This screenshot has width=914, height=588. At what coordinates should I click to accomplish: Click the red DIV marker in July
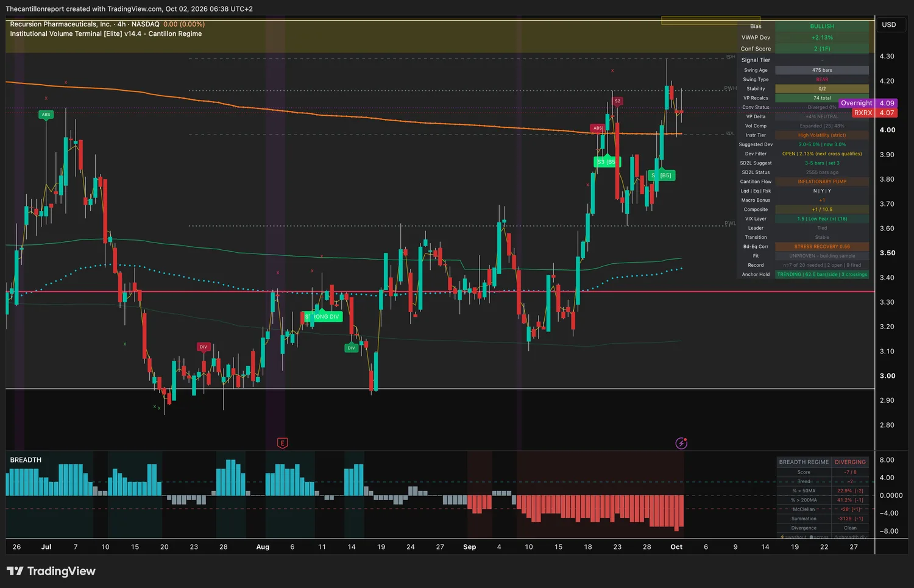point(204,347)
